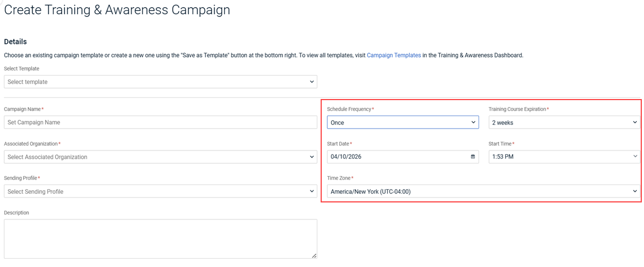Click the Time Zone chevron arrow
The height and width of the screenshot is (267, 644).
pyautogui.click(x=635, y=191)
